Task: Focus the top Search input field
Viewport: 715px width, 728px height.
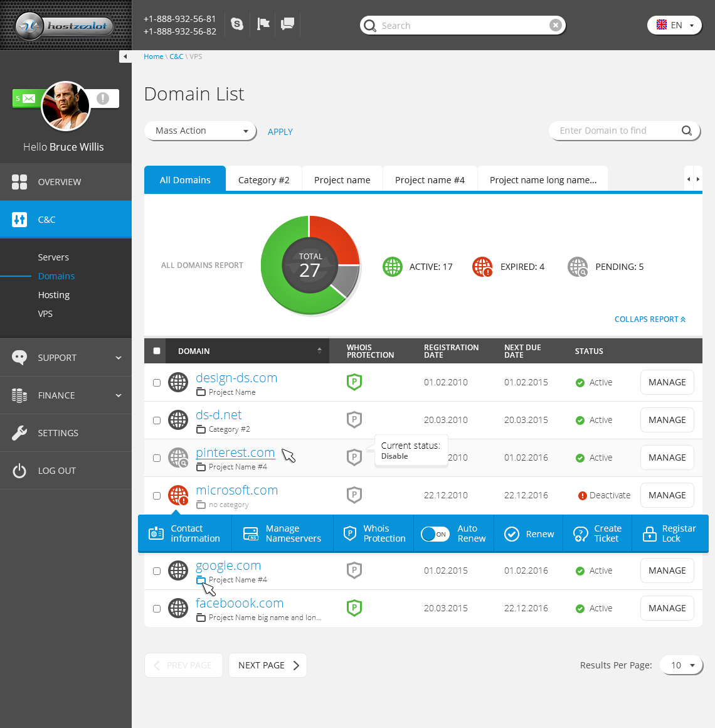Action: (x=463, y=25)
